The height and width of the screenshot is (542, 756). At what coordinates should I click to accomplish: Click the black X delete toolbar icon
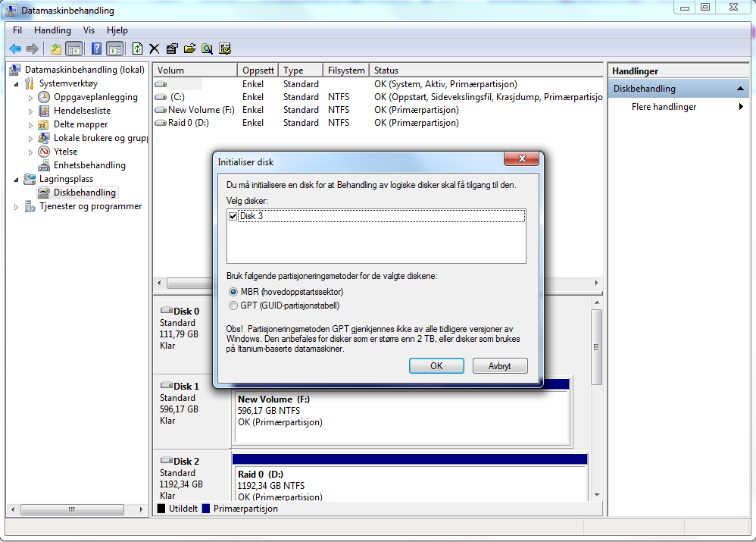[x=155, y=49]
